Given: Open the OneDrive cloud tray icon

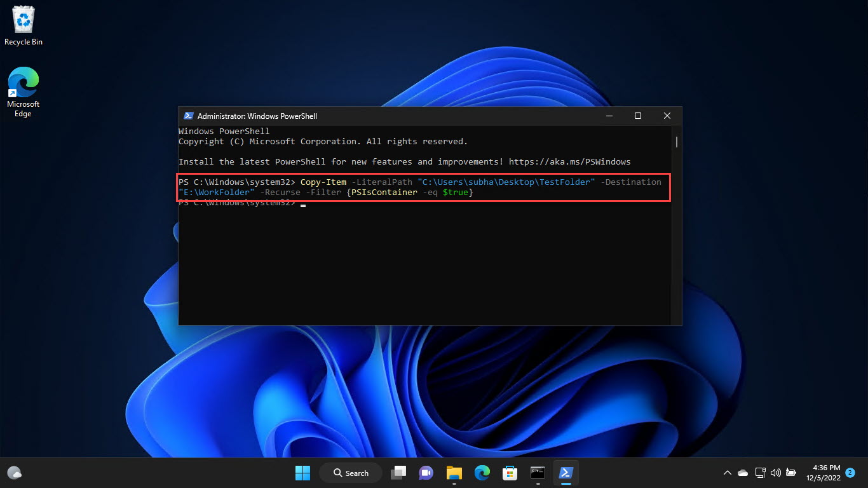Looking at the screenshot, I should [742, 473].
